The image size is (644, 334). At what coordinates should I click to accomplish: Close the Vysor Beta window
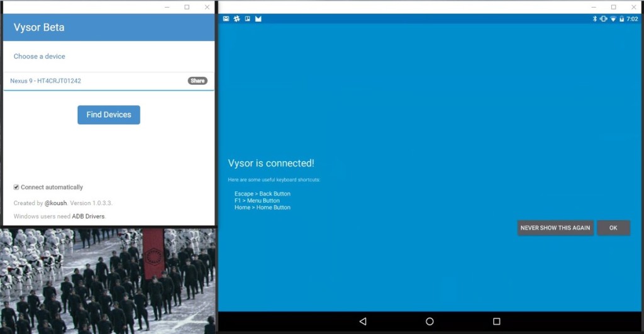pyautogui.click(x=207, y=7)
